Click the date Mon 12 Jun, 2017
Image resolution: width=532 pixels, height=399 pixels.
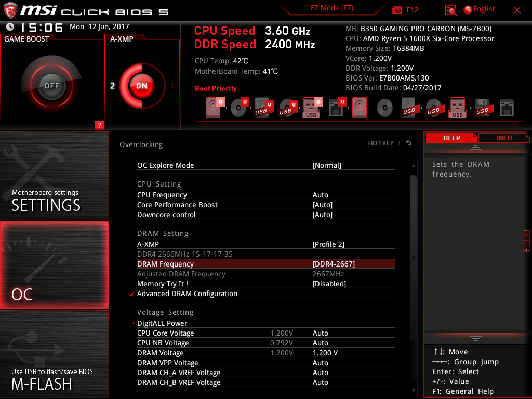pos(99,26)
